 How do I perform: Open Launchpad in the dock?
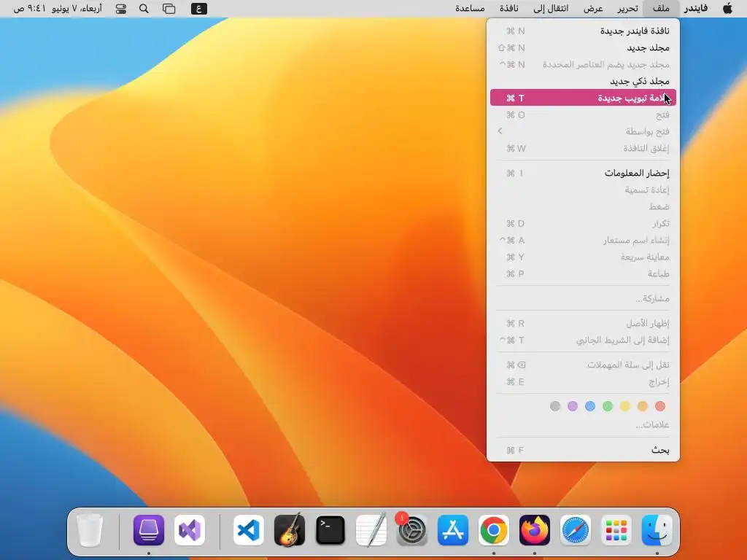616,530
